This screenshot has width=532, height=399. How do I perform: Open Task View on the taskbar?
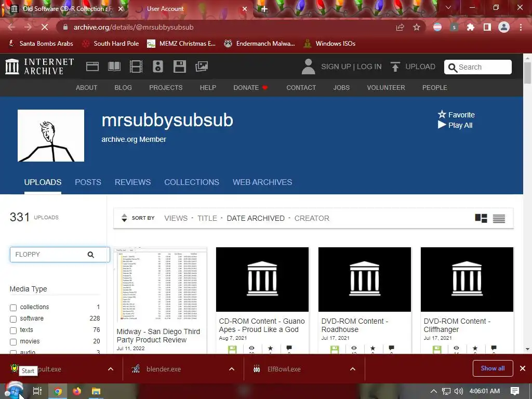click(37, 391)
